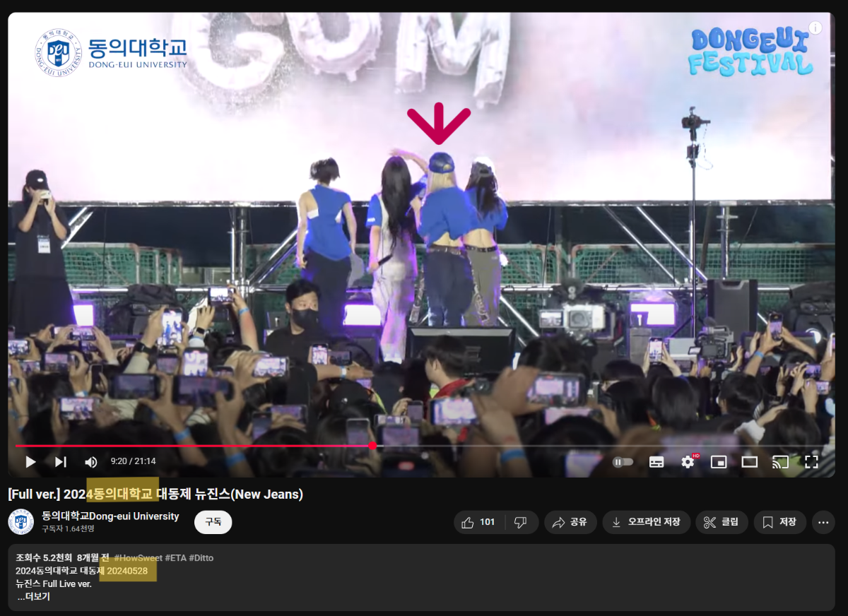848x616 pixels.
Task: Expand description with ...더보기
Action: [x=33, y=596]
